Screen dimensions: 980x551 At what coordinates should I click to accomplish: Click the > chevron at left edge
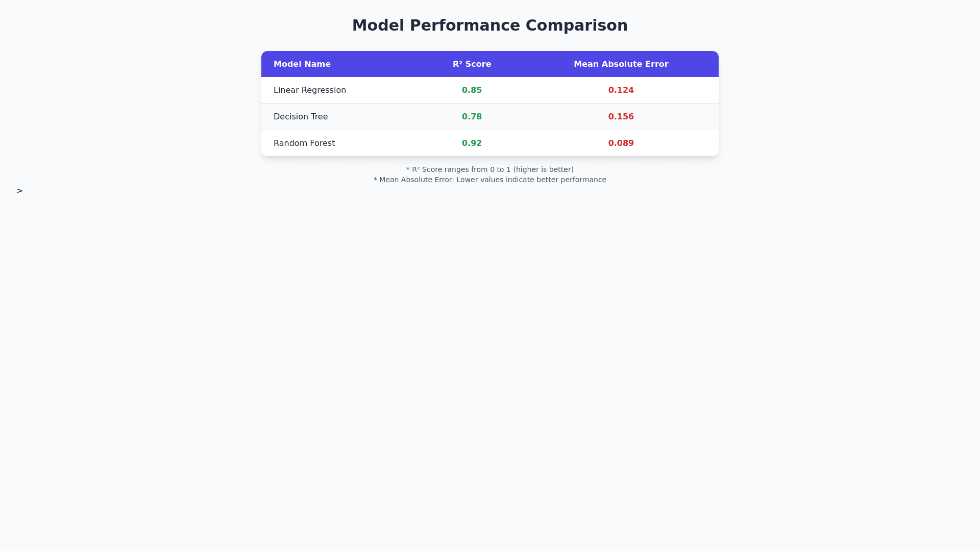19,191
